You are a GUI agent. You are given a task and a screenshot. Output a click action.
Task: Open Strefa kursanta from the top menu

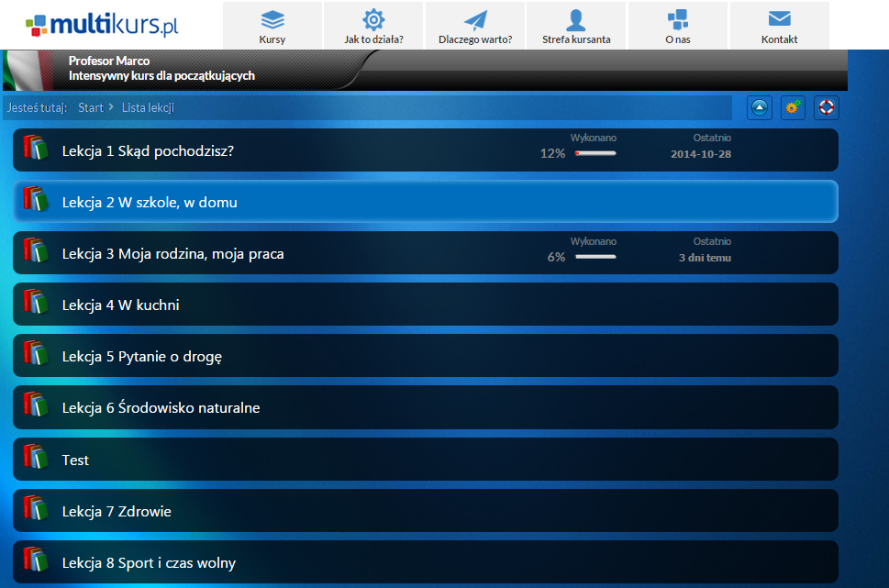(576, 27)
